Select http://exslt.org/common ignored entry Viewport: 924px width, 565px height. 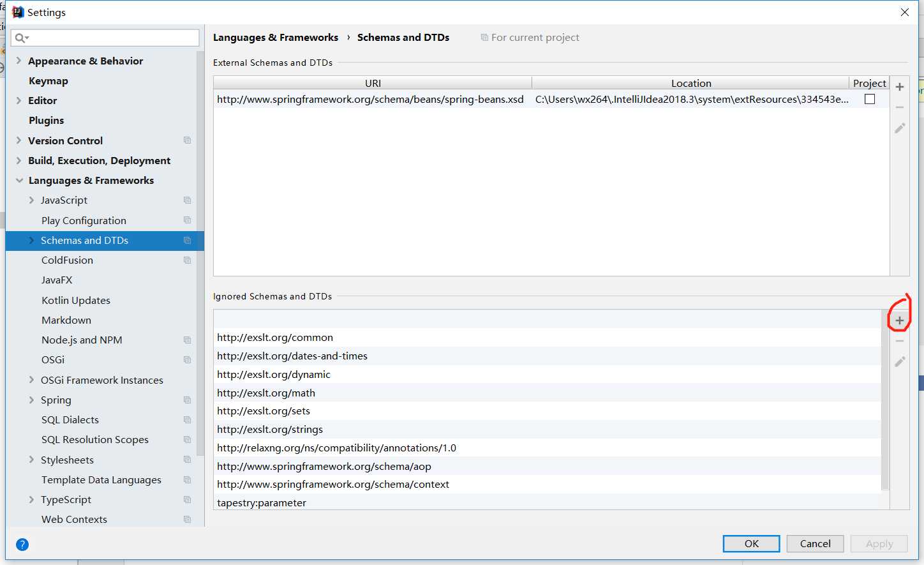click(548, 337)
